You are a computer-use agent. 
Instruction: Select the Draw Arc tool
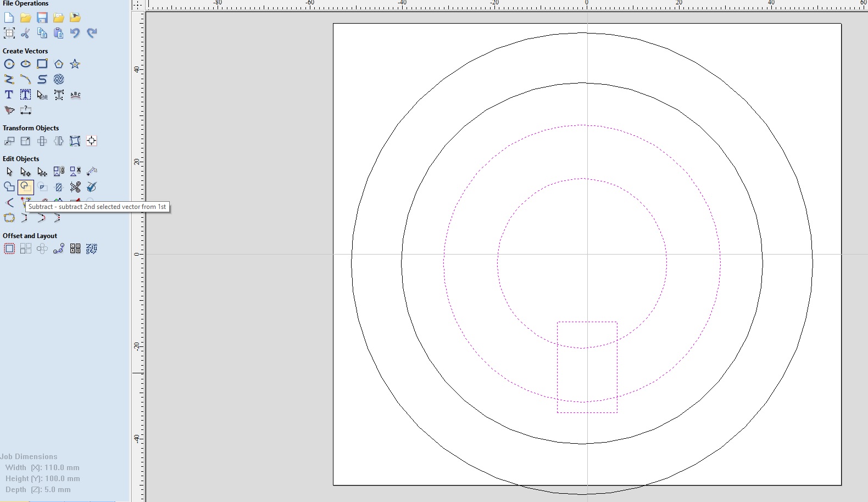click(25, 79)
